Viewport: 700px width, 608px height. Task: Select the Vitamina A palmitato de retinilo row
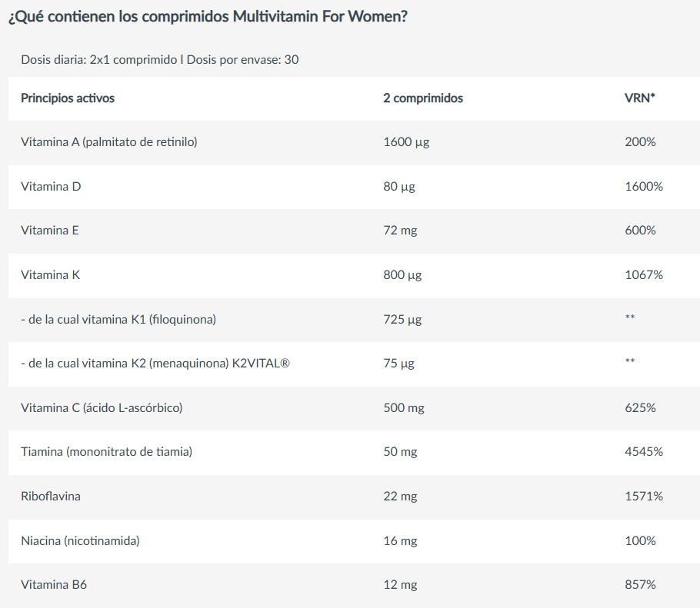pyautogui.click(x=354, y=143)
